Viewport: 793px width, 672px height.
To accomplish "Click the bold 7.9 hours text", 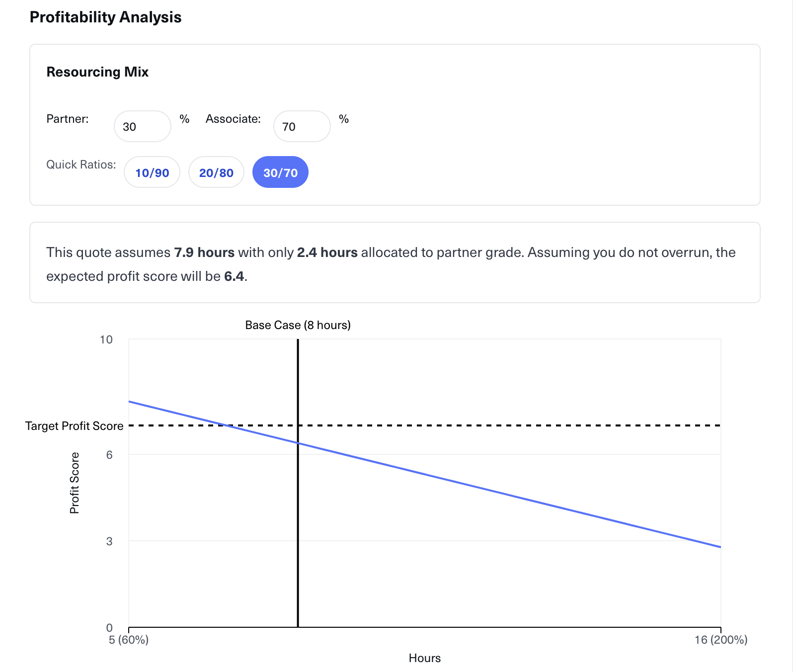I will (x=204, y=252).
